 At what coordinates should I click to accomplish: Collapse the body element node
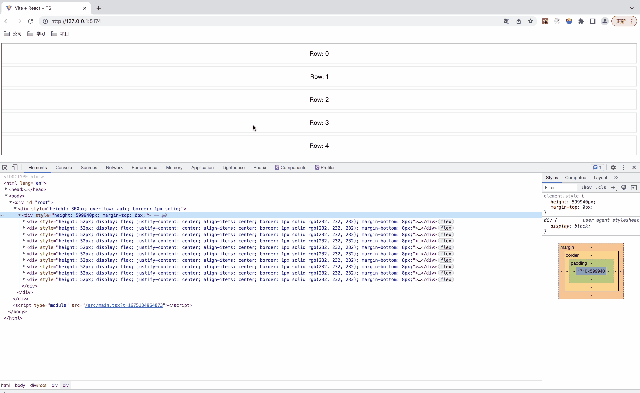tap(6, 196)
